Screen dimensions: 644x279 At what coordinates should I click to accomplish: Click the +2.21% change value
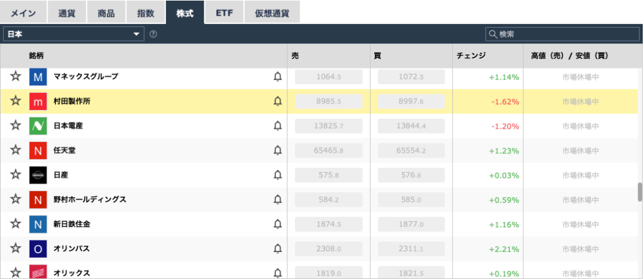pyautogui.click(x=504, y=249)
